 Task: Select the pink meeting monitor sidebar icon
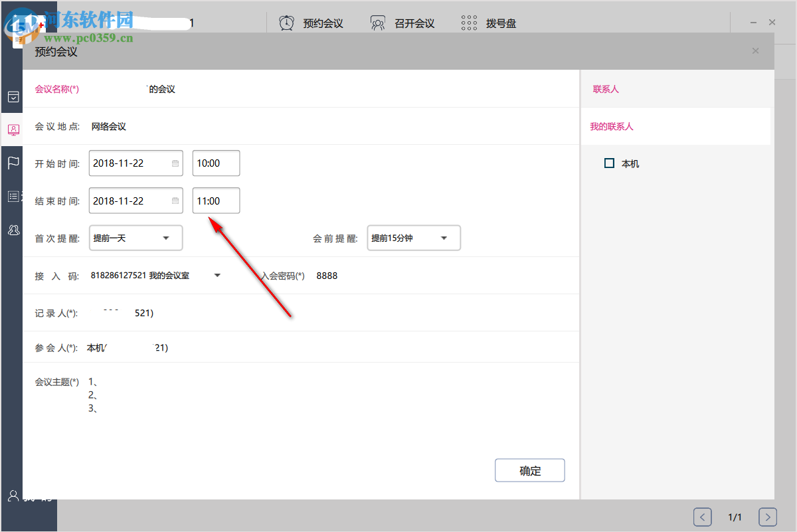(x=13, y=130)
